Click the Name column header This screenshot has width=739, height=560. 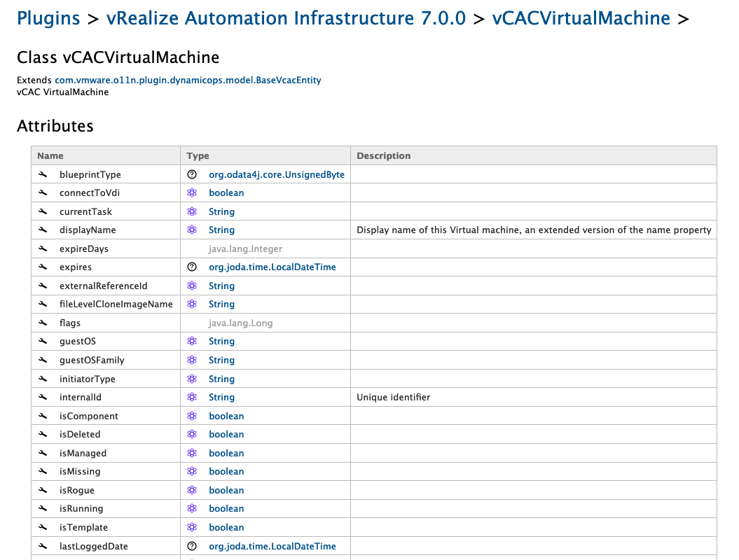point(50,156)
